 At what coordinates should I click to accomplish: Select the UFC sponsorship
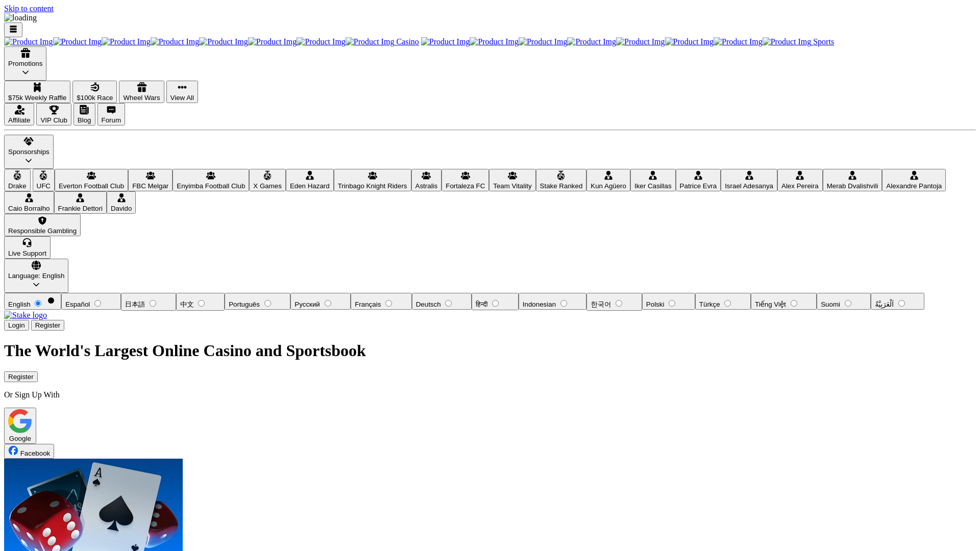coord(43,180)
